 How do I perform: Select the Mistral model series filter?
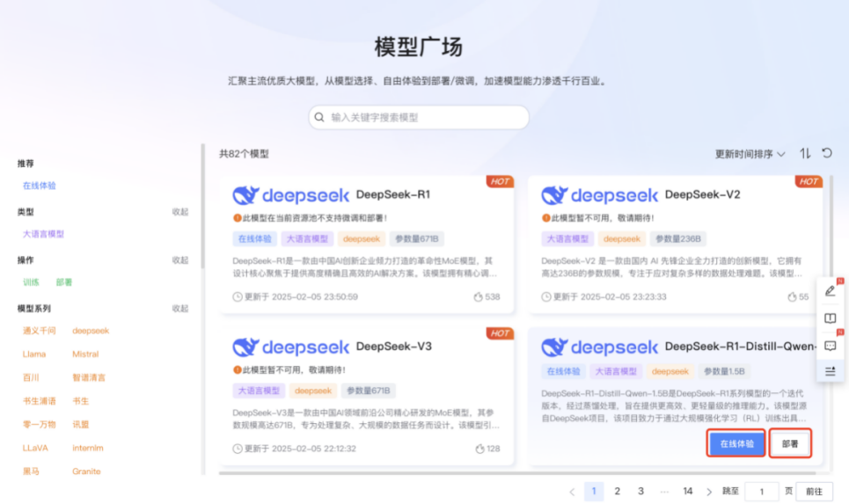point(85,354)
